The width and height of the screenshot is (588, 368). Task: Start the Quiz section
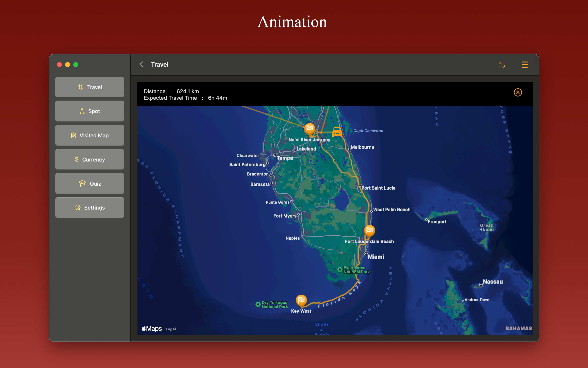point(89,184)
